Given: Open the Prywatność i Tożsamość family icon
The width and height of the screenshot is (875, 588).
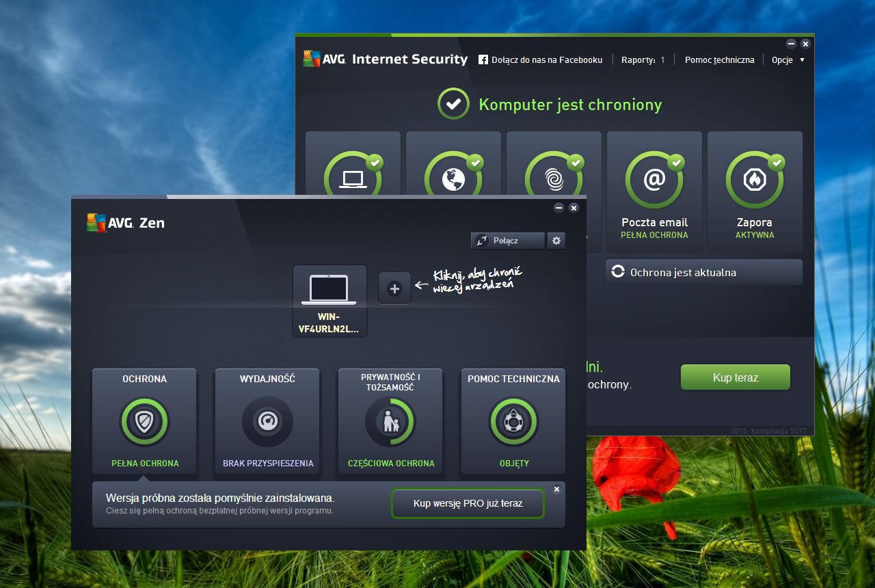Looking at the screenshot, I should pyautogui.click(x=390, y=421).
